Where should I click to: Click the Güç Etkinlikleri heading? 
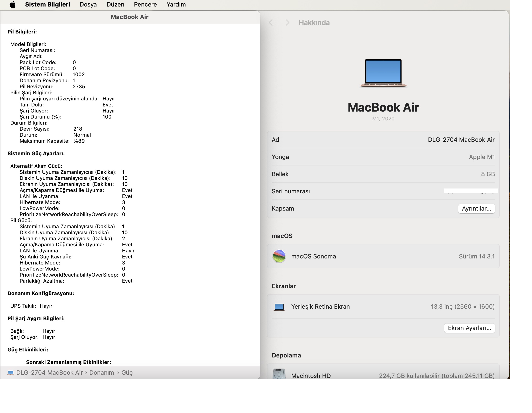[x=28, y=350]
